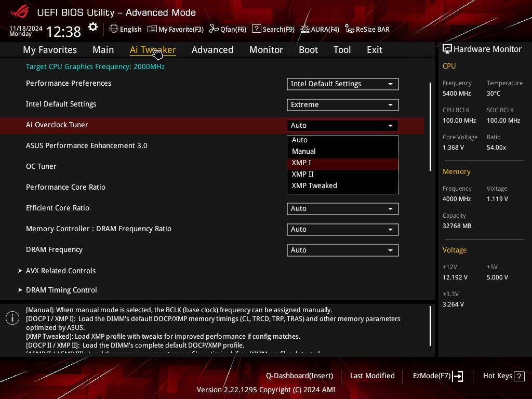This screenshot has height=399, width=532.
Task: Open the Monitor tab
Action: coord(266,50)
